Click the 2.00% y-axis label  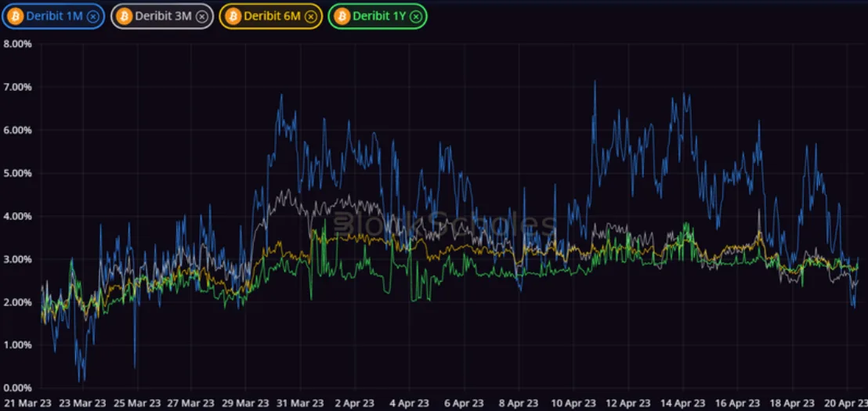pyautogui.click(x=17, y=302)
